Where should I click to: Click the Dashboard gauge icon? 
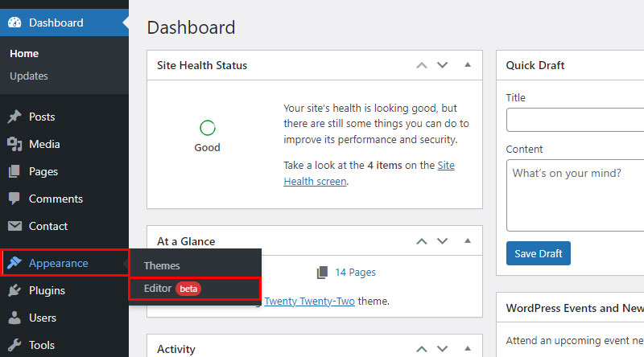[x=14, y=23]
